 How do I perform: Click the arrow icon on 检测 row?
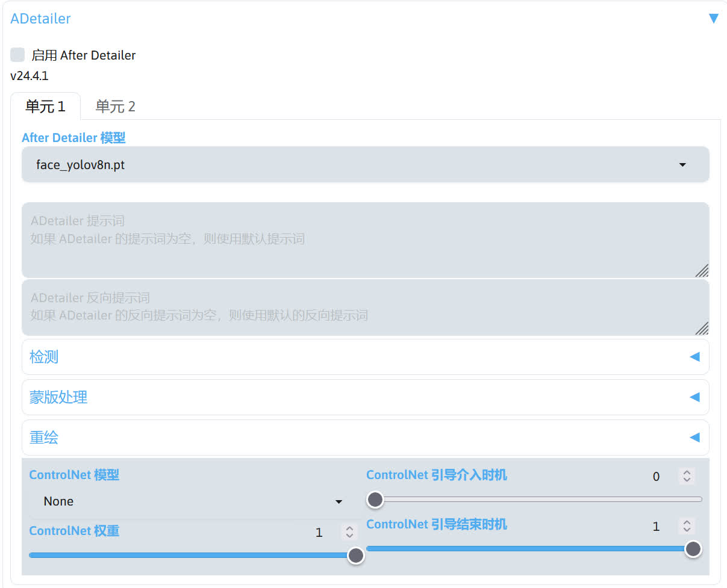coord(694,357)
